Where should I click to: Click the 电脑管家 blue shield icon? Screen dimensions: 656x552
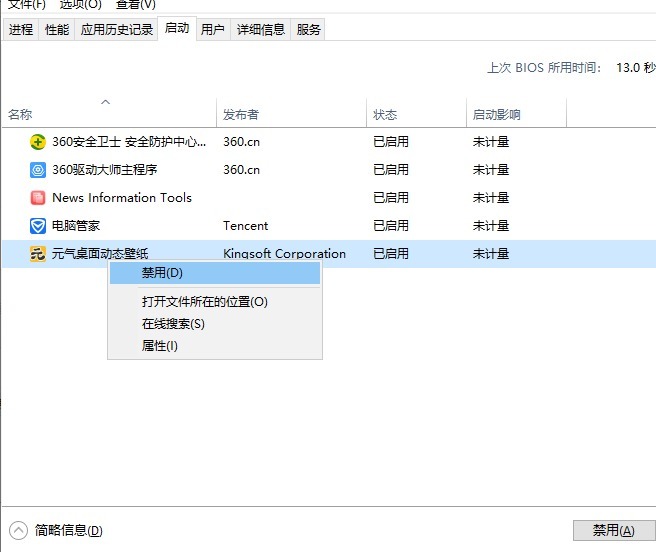[x=38, y=226]
